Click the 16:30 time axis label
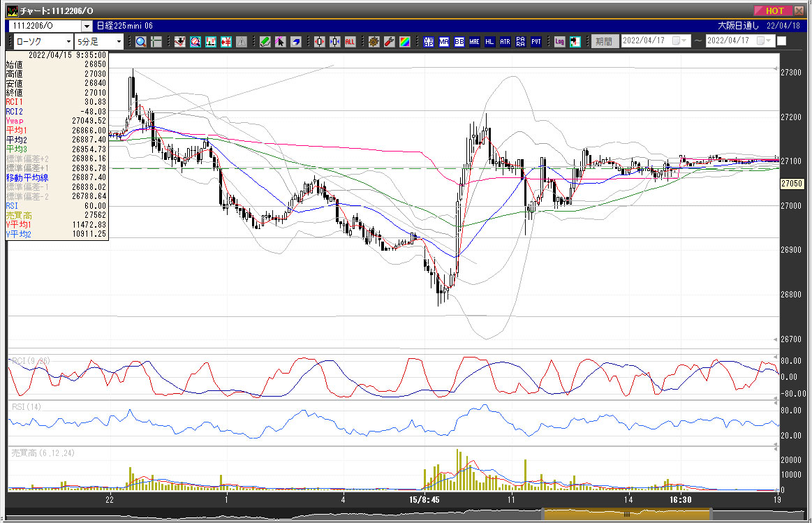Viewport: 812px width, 523px height. [x=681, y=500]
